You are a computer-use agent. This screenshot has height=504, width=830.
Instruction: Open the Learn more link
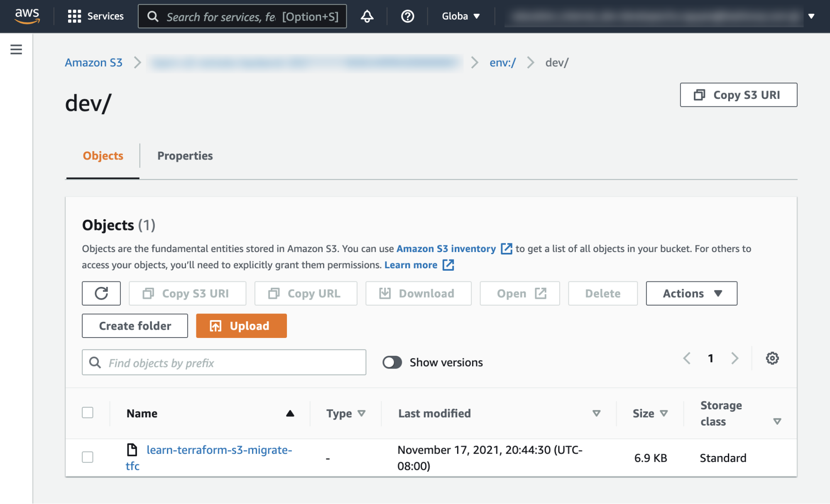tap(411, 265)
